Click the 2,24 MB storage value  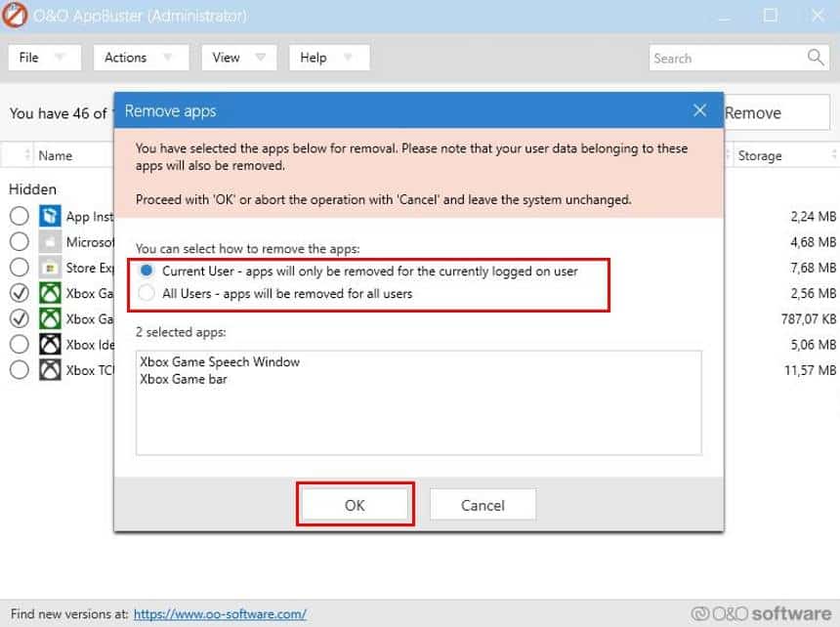pyautogui.click(x=813, y=216)
